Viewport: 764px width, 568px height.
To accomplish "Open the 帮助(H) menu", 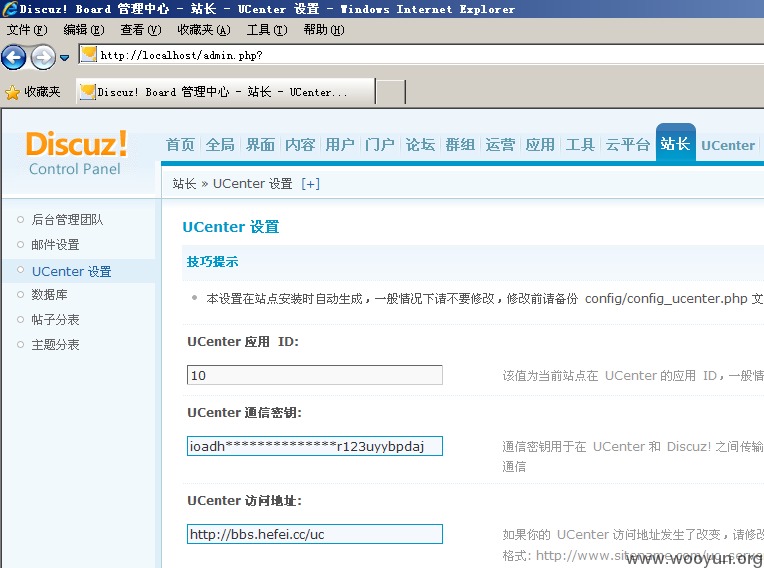I will [x=324, y=30].
